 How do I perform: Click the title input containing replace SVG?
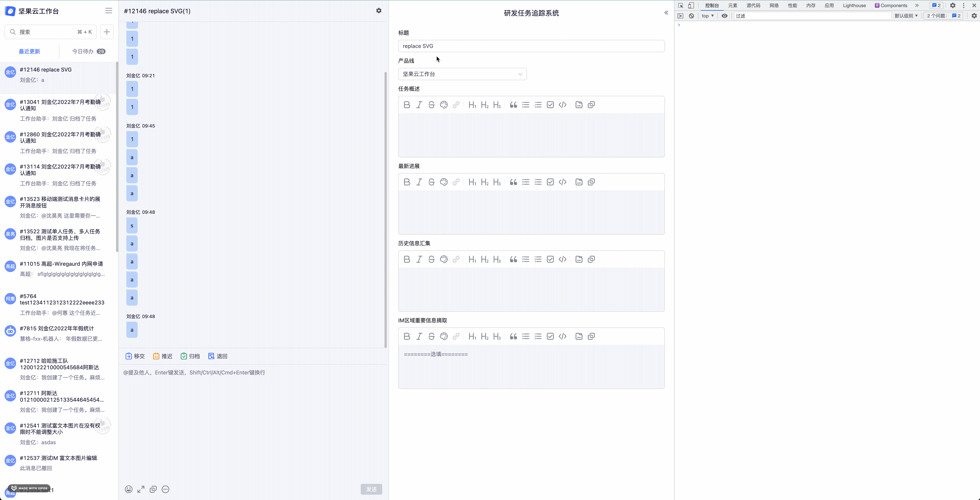[x=531, y=46]
